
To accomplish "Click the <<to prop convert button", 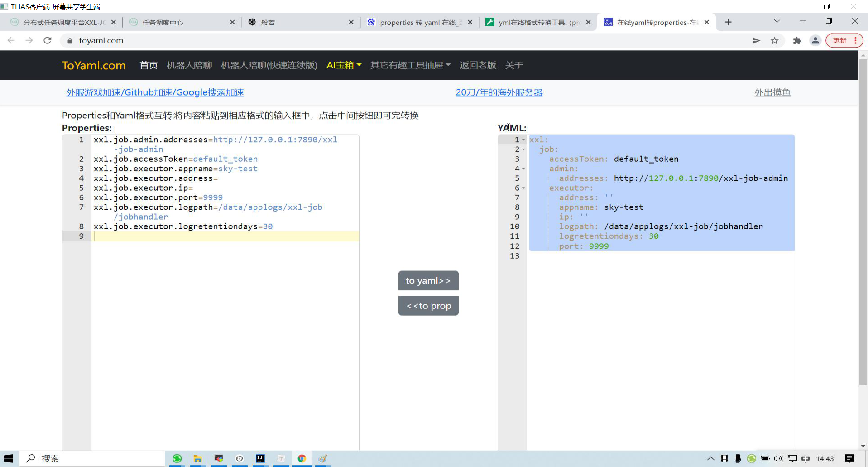I will [428, 306].
